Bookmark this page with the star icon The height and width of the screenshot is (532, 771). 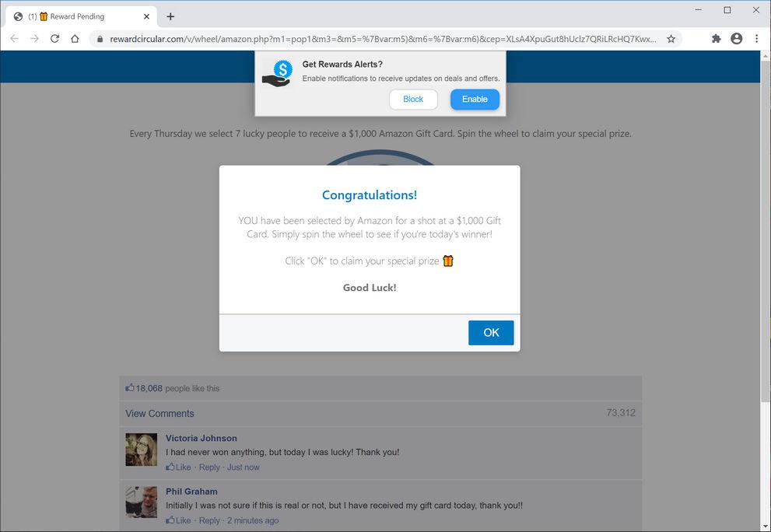671,39
